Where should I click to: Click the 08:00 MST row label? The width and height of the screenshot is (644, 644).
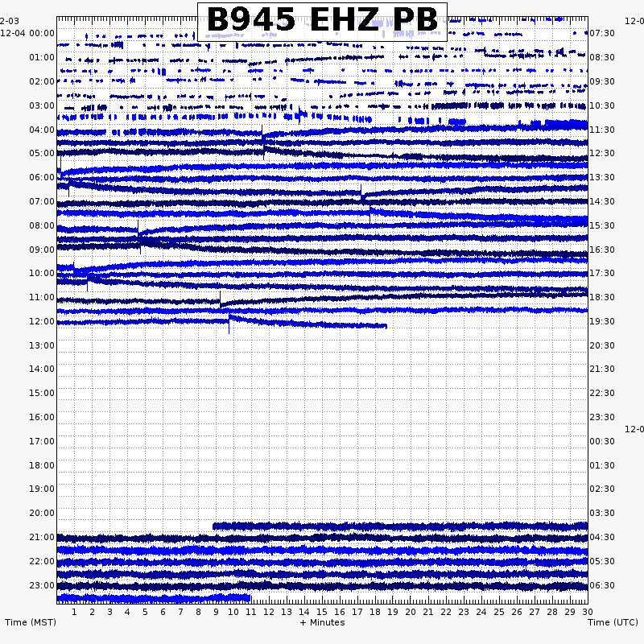(x=42, y=225)
